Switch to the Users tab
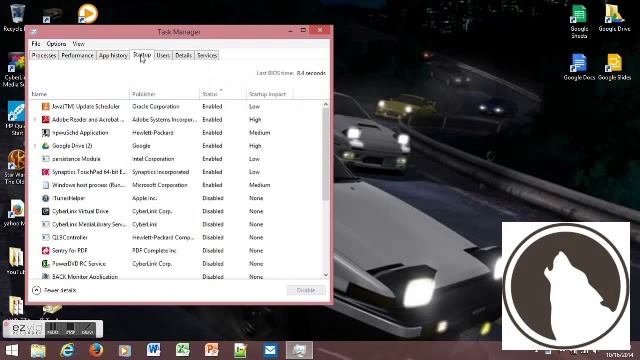The image size is (640, 360). (x=163, y=56)
